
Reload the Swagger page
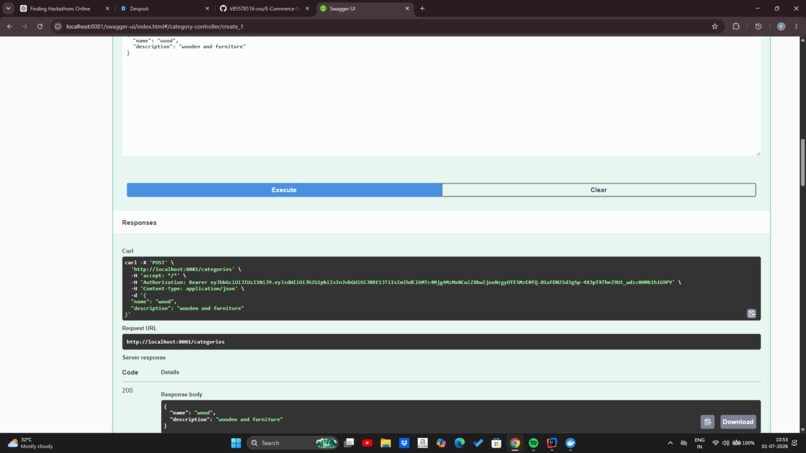pyautogui.click(x=40, y=26)
